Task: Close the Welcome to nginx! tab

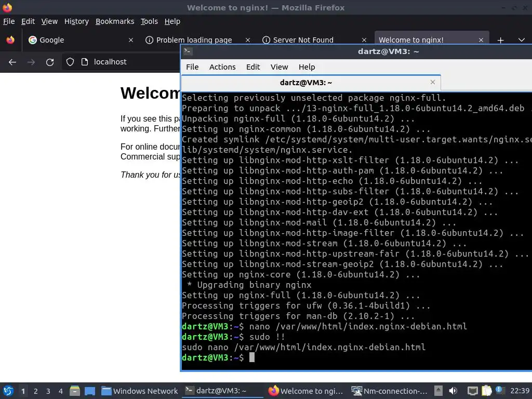Action: tap(481, 40)
